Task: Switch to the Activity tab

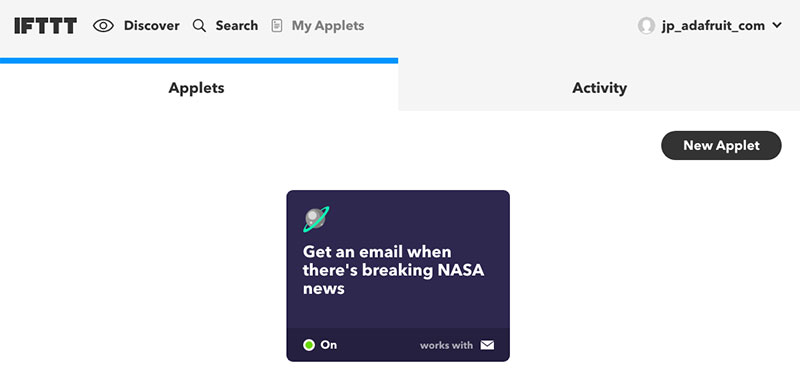Action: coord(599,88)
